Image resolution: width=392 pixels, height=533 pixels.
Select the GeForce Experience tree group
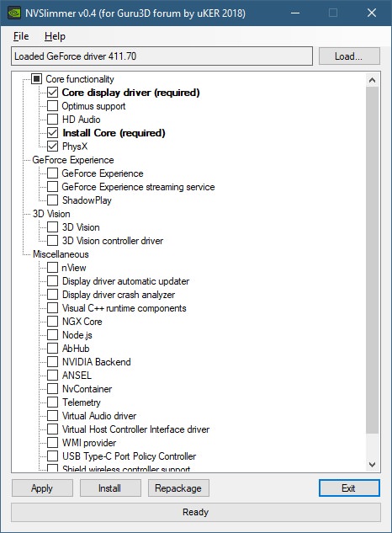pyautogui.click(x=73, y=160)
